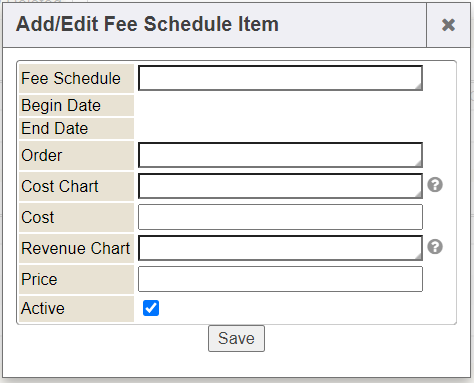
Task: Click the Fee Schedule combo field
Action: click(280, 78)
